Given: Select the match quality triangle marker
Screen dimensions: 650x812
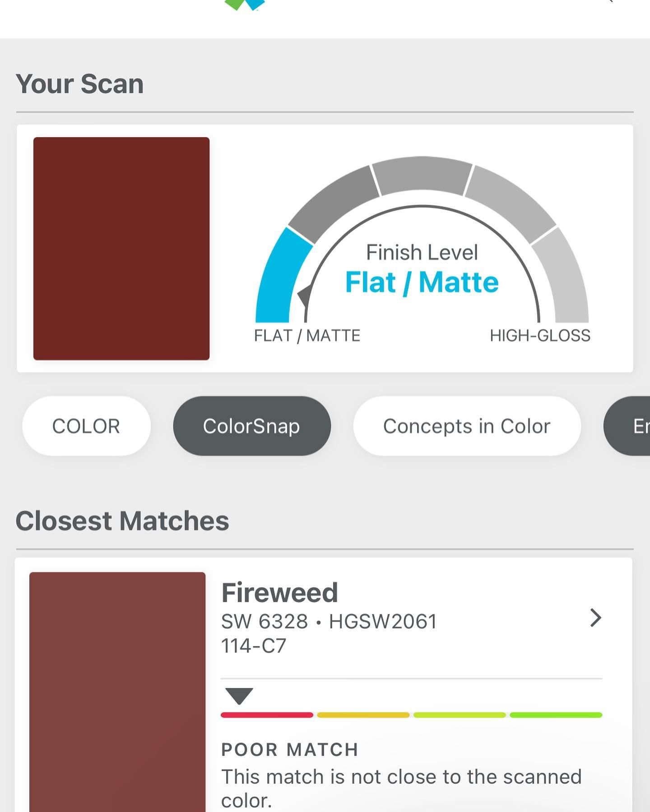Looking at the screenshot, I should tap(239, 696).
